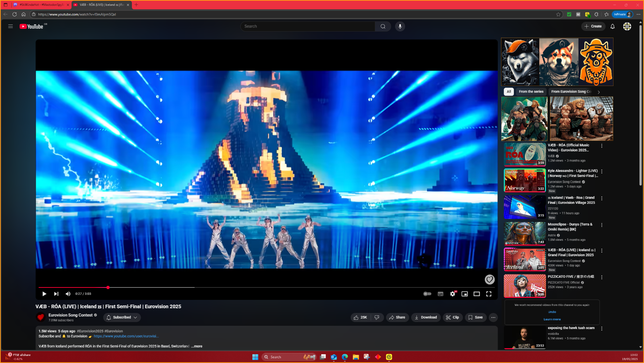644x363 pixels.
Task: Save video to a playlist
Action: pos(476,317)
